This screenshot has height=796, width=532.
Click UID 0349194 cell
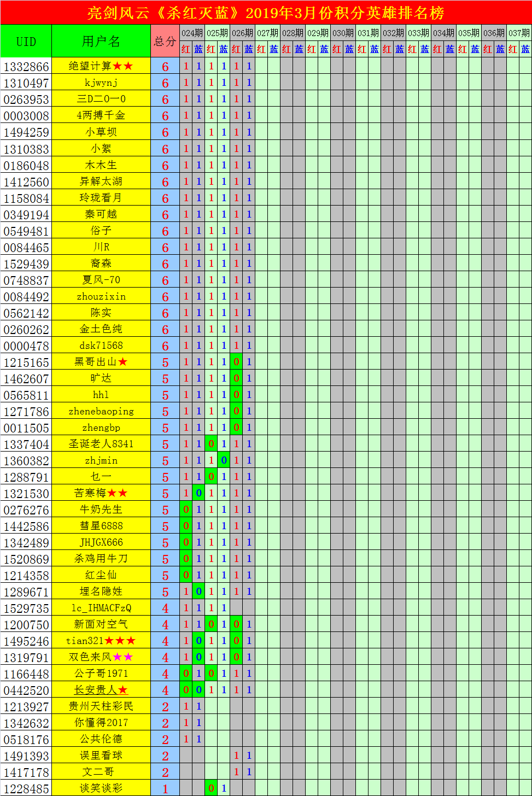(26, 214)
